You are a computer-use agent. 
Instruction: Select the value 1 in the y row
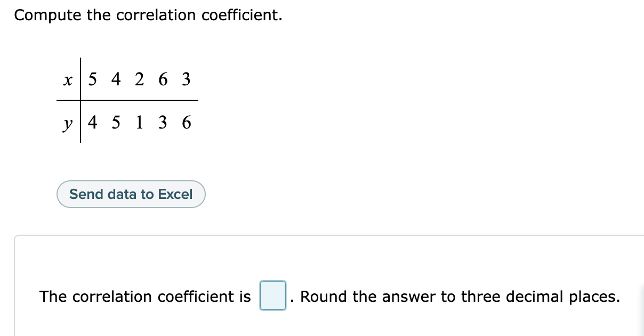point(139,122)
